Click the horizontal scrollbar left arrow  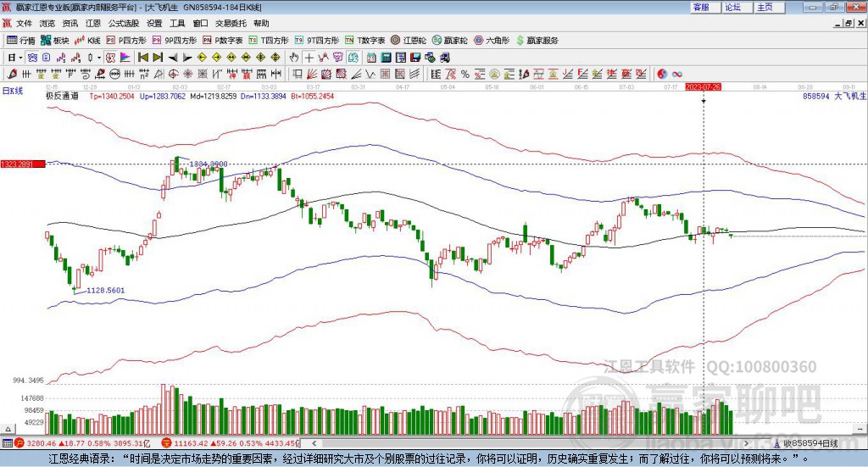[314, 443]
